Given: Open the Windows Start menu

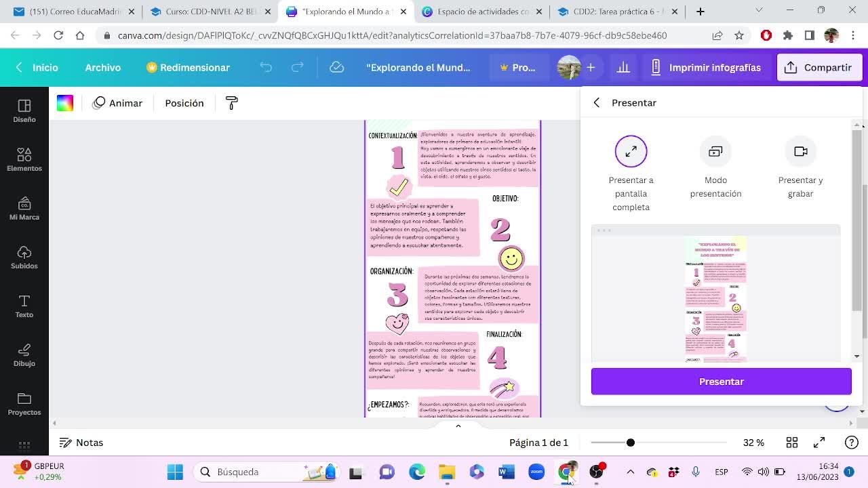Looking at the screenshot, I should (x=175, y=472).
